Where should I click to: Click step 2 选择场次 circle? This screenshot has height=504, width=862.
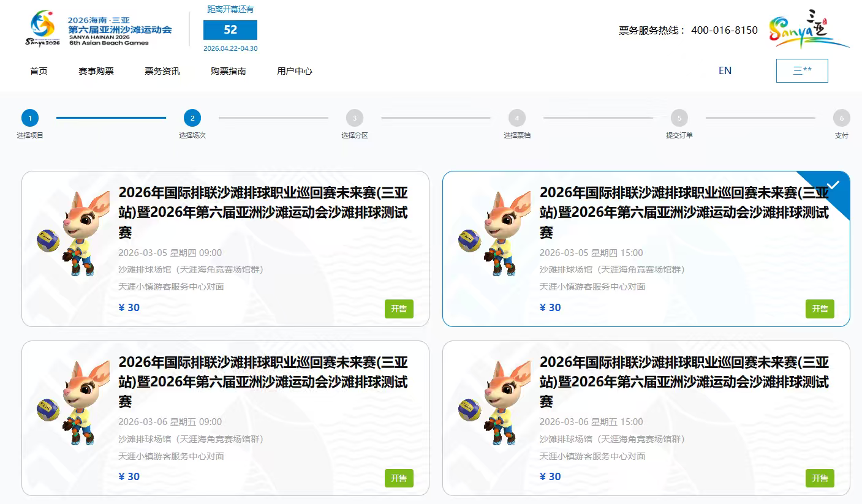pos(192,118)
